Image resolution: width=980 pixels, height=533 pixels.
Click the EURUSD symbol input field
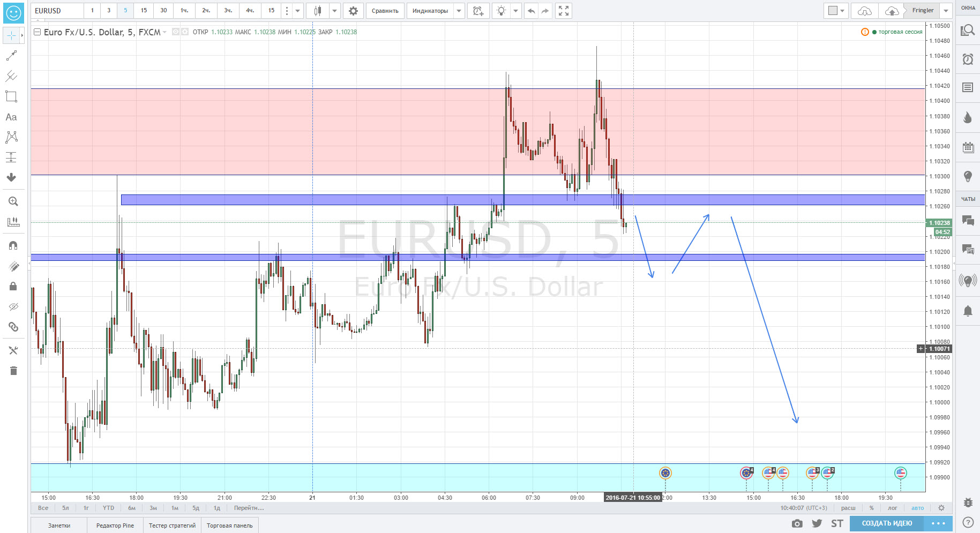point(57,11)
